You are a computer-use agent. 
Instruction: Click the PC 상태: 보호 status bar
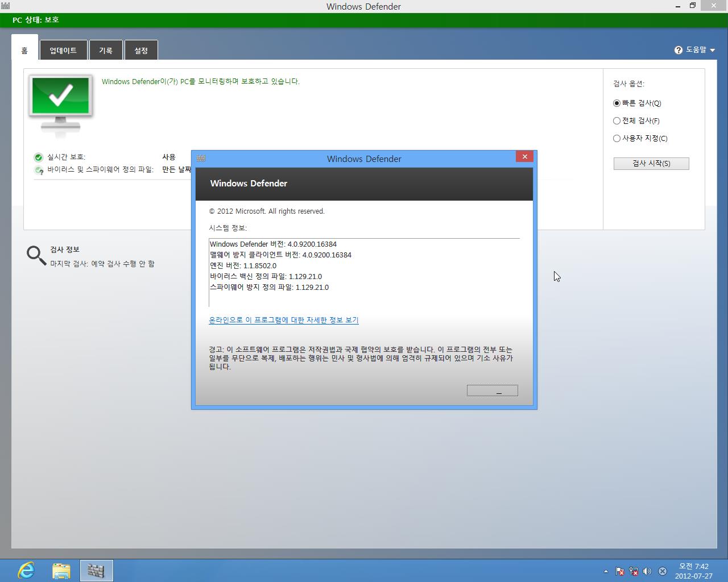pyautogui.click(x=364, y=20)
